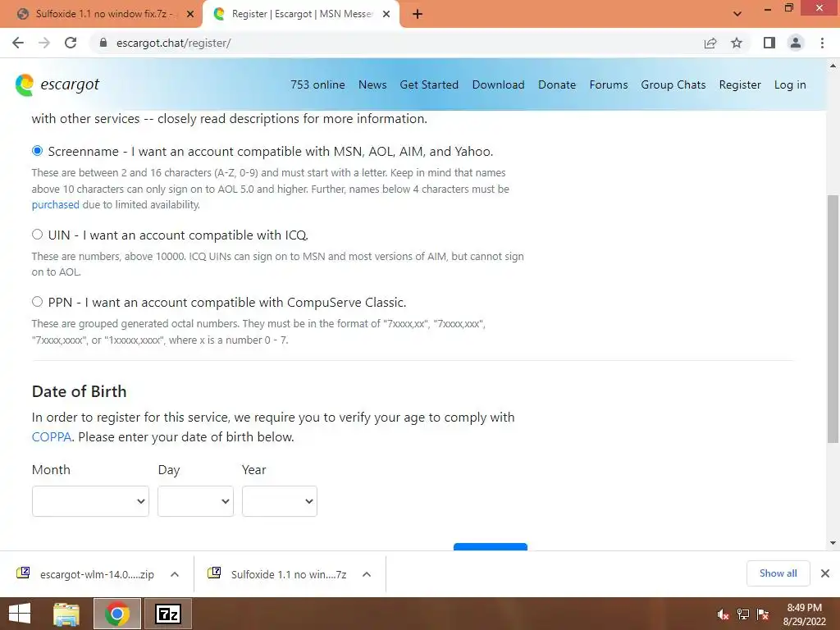Close the downloads bar
840x630 pixels.
tap(825, 573)
